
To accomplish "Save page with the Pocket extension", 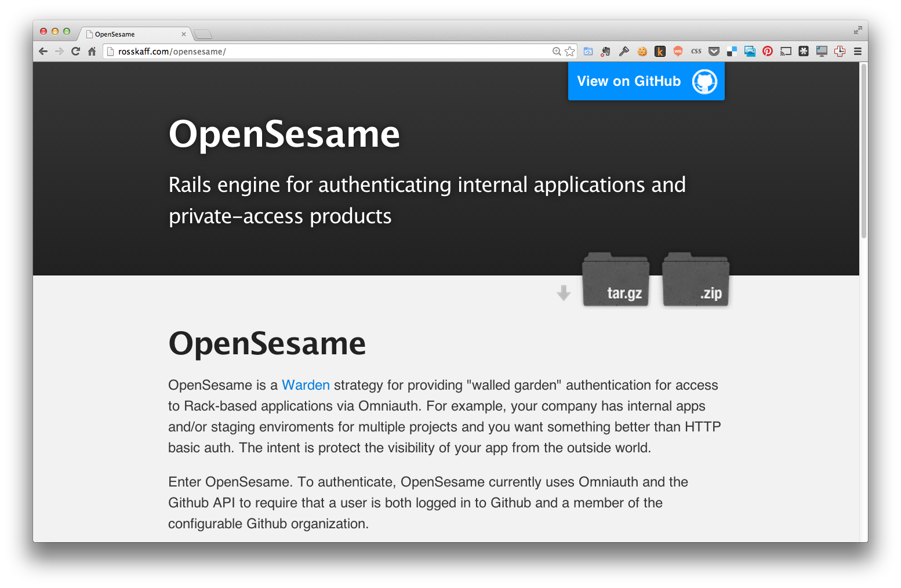I will click(714, 52).
